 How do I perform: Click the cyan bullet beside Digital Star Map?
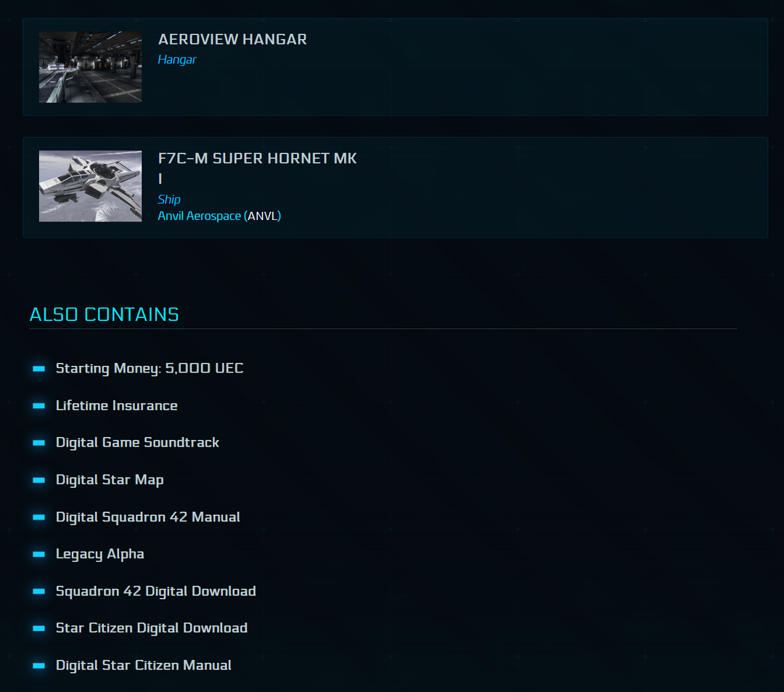coord(38,480)
